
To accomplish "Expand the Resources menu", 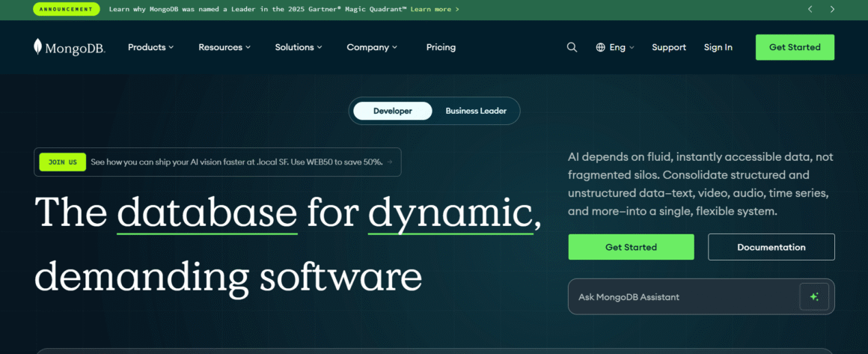I will [x=224, y=47].
